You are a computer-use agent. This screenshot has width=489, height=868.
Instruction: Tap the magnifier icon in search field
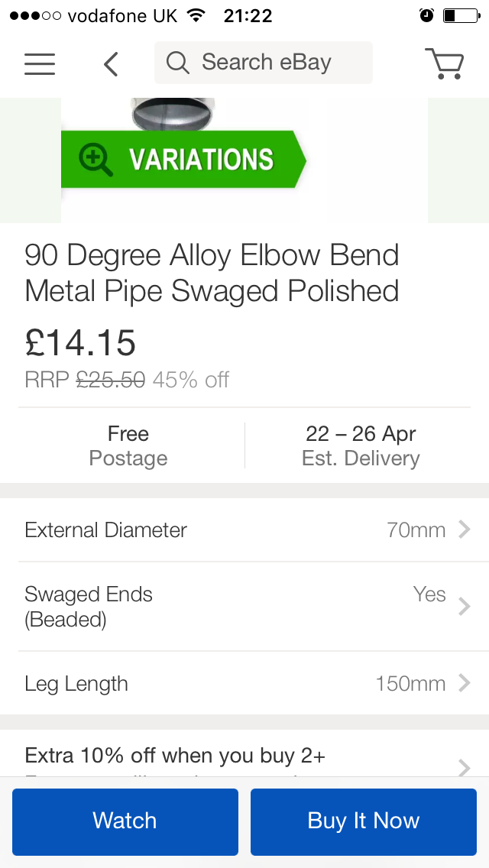tap(177, 63)
